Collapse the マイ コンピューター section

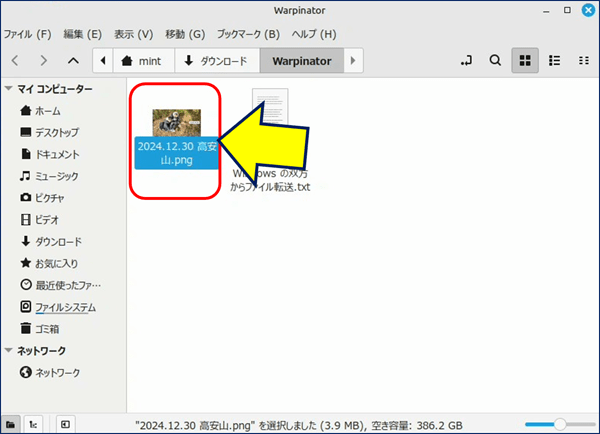pyautogui.click(x=8, y=89)
